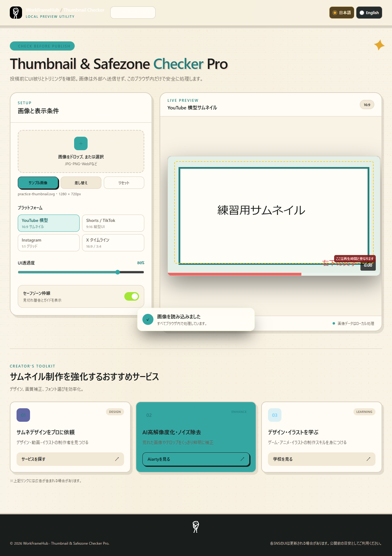Choose the X タイムライン platform option
Screen dimensions: 392x556
(x=113, y=243)
